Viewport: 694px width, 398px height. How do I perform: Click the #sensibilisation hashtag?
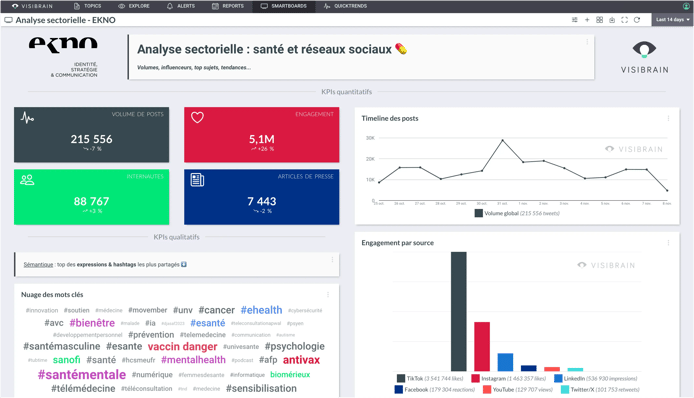pyautogui.click(x=261, y=389)
